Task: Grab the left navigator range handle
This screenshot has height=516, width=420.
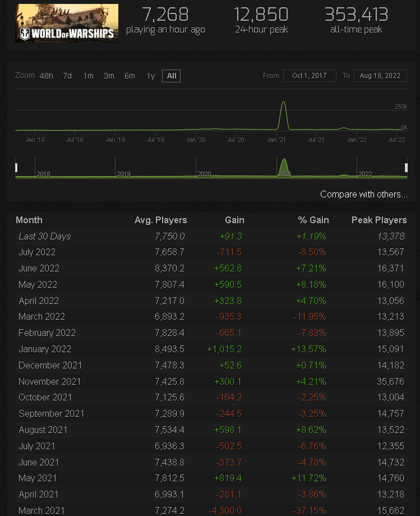Action: pos(16,168)
